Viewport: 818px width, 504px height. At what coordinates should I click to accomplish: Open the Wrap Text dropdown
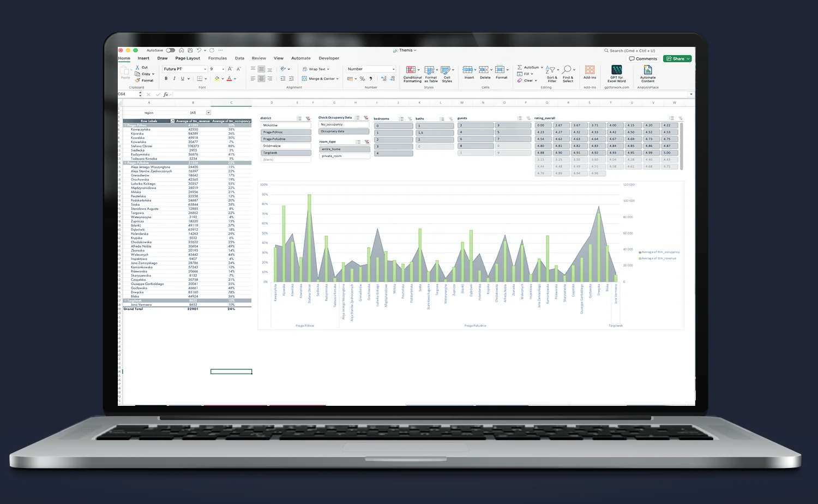[328, 69]
